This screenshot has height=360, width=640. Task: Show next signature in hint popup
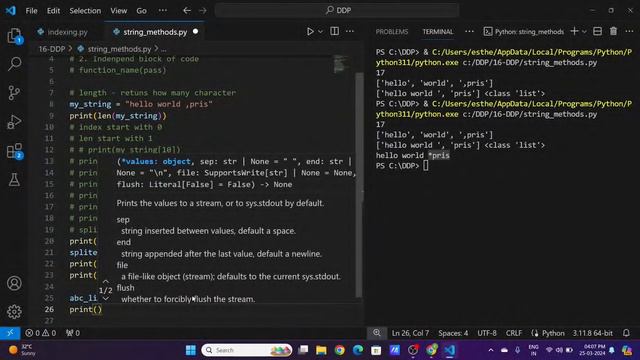pos(106,299)
